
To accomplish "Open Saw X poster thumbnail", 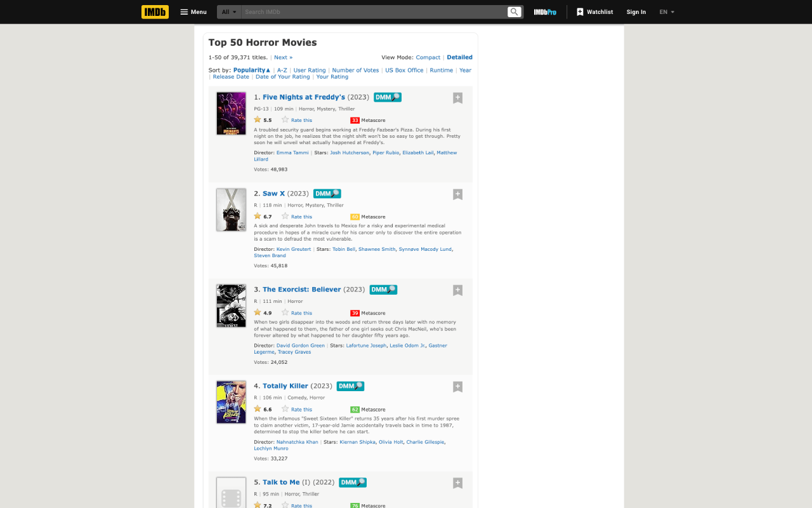I will click(x=231, y=210).
